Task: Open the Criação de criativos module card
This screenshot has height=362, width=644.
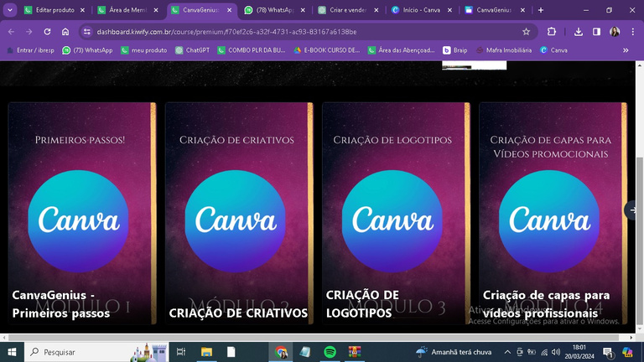Action: coord(239,214)
